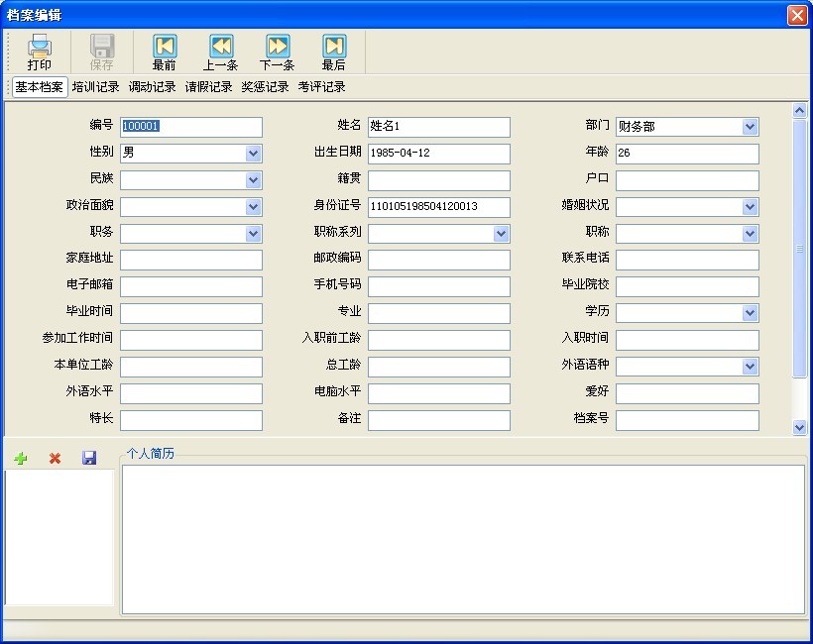Image resolution: width=813 pixels, height=644 pixels.
Task: Click the resume list box beside 个人简历
Action: pyautogui.click(x=59, y=537)
